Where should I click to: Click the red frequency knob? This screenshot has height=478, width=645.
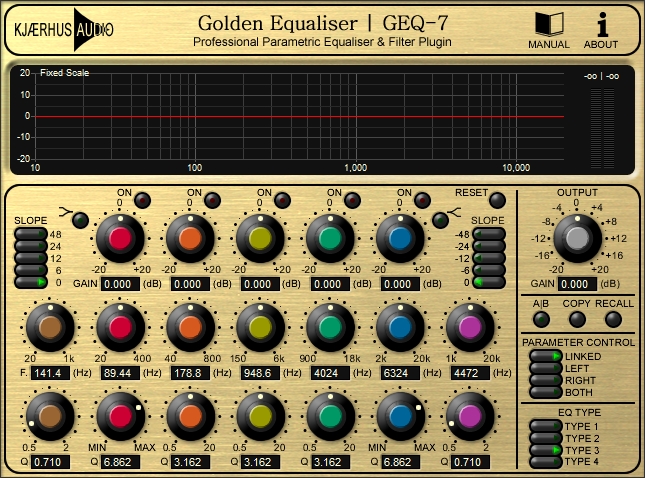point(120,327)
